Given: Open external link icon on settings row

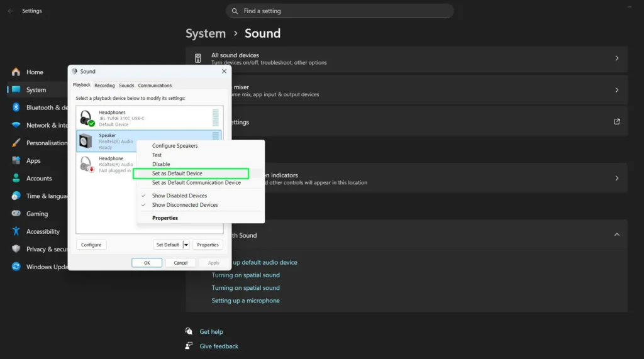Looking at the screenshot, I should 617,121.
